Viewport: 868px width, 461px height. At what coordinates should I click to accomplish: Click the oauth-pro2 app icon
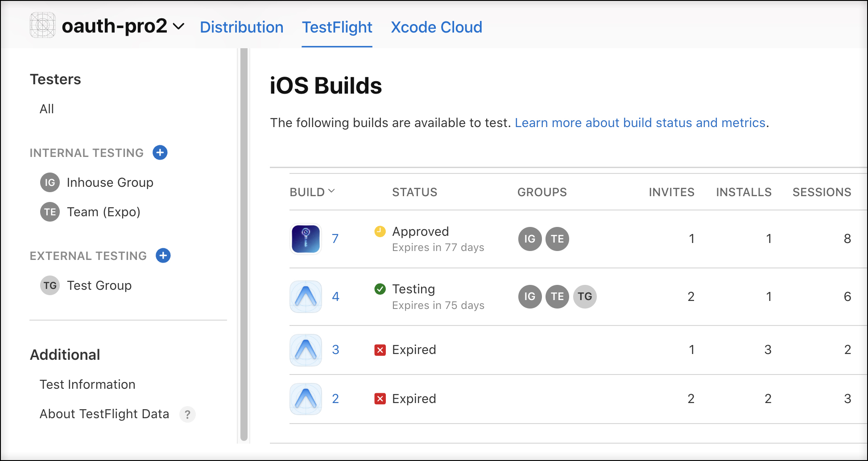pyautogui.click(x=42, y=26)
